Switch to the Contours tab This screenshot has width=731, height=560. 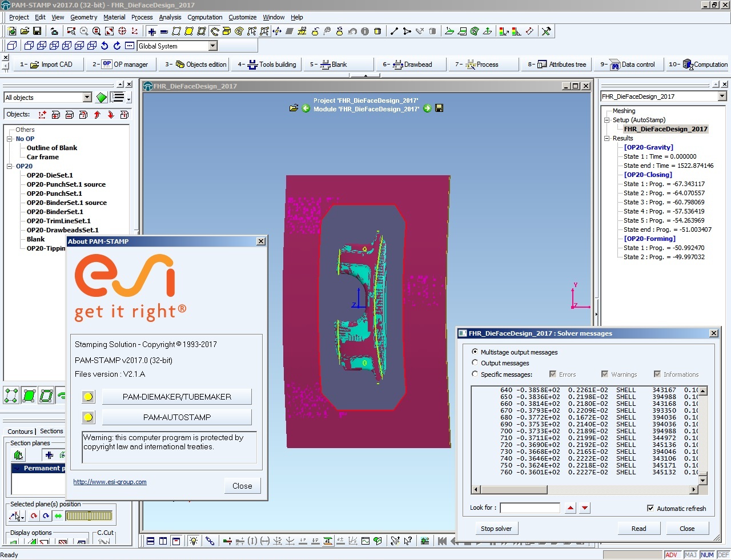point(20,432)
